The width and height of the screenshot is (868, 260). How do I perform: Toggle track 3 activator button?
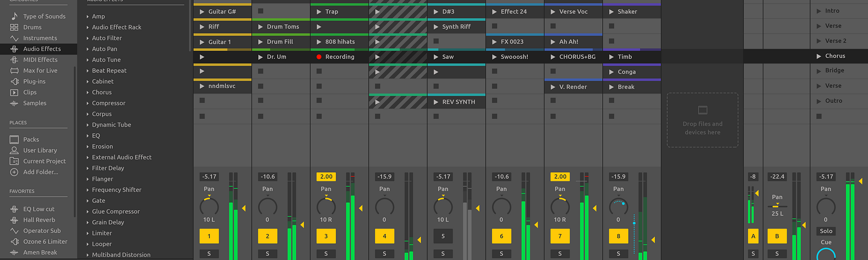click(326, 236)
